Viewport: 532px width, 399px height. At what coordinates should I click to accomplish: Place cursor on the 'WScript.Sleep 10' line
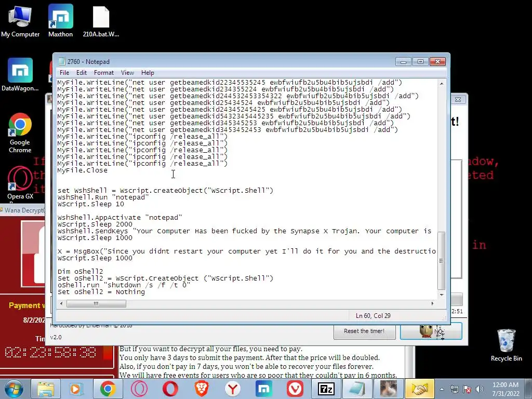click(x=90, y=204)
